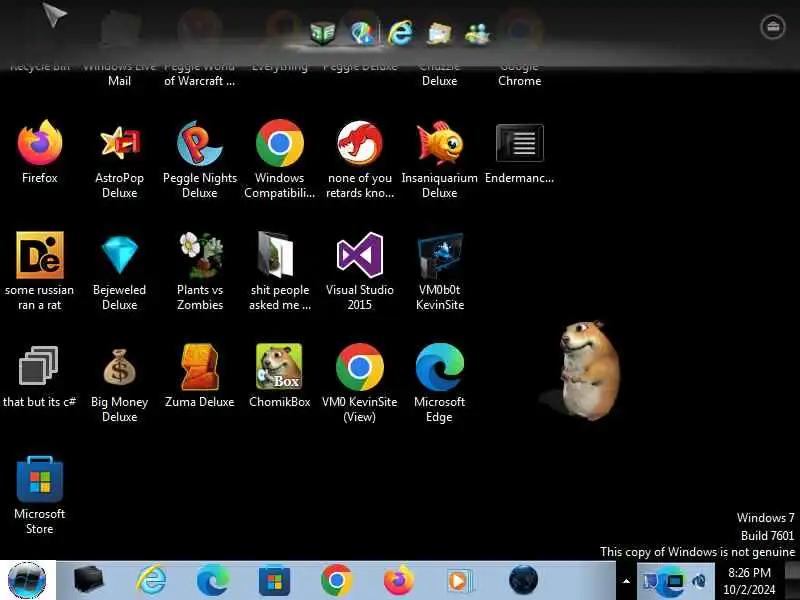This screenshot has height=600, width=800.
Task: Click the Show desktop strip beside the clock
Action: [x=792, y=581]
